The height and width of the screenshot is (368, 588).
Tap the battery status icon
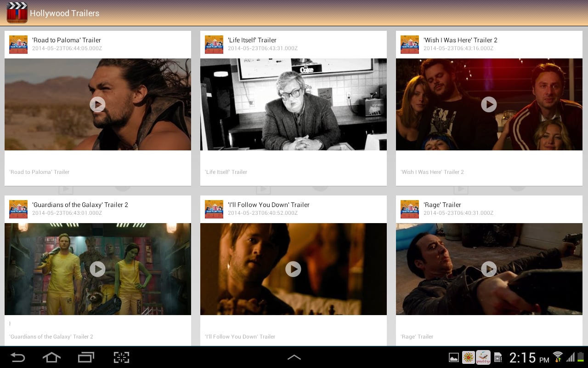[x=581, y=357]
